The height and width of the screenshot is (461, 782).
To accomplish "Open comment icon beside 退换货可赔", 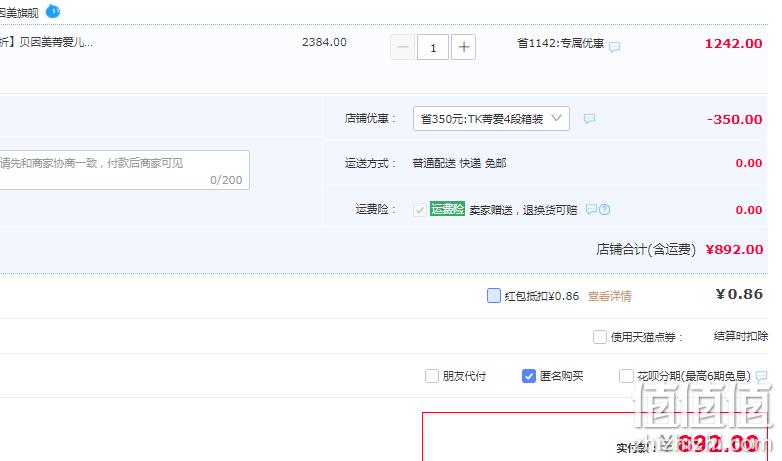I will click(591, 209).
